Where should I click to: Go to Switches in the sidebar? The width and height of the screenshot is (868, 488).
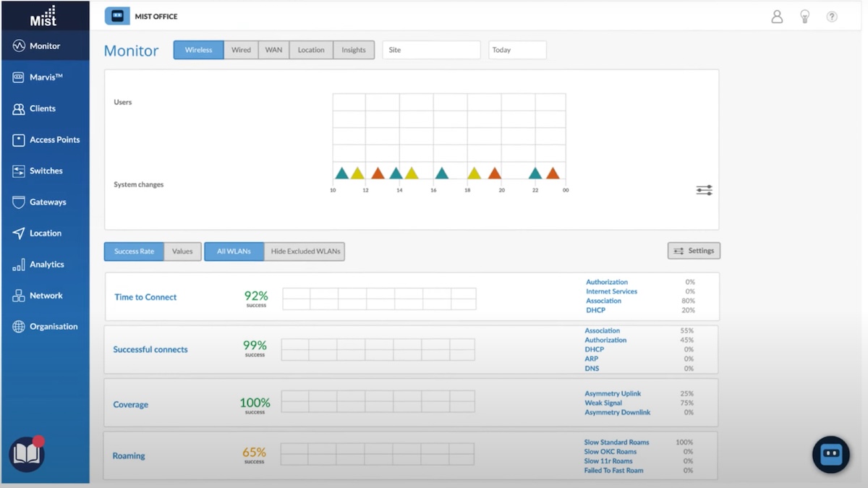coord(45,171)
